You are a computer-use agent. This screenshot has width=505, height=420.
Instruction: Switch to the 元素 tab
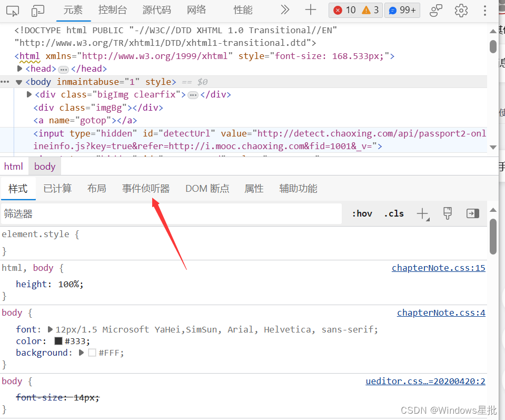point(73,11)
